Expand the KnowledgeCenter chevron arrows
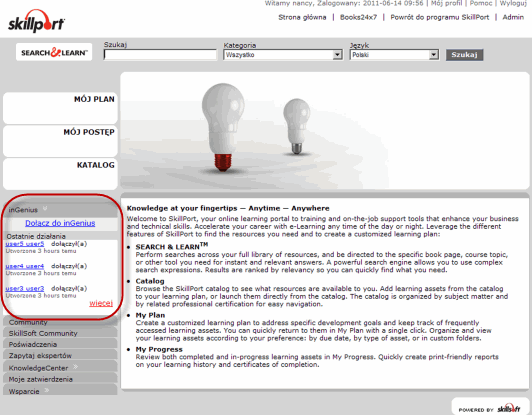The image size is (532, 415). [75, 366]
